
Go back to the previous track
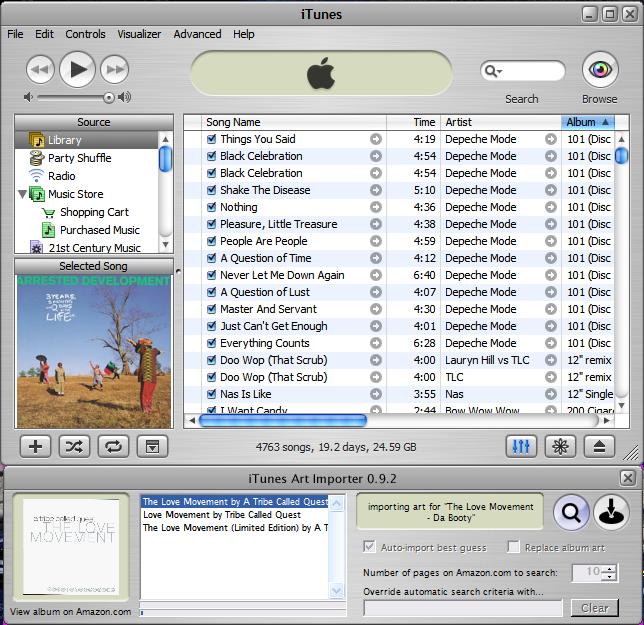click(39, 69)
